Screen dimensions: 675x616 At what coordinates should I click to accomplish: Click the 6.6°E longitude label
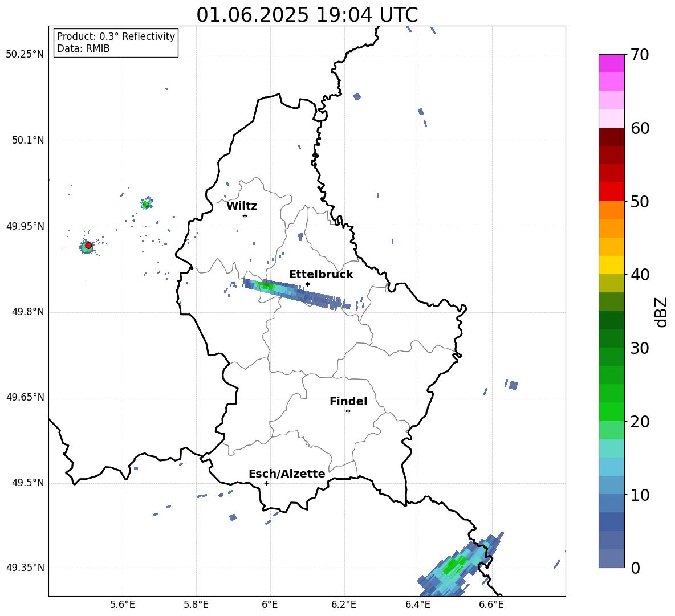tap(491, 605)
